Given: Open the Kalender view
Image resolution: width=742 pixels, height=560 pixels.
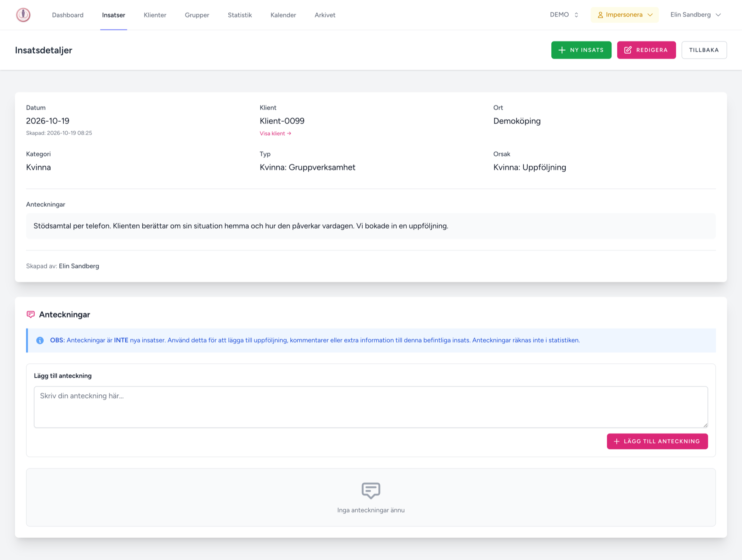Looking at the screenshot, I should point(283,15).
